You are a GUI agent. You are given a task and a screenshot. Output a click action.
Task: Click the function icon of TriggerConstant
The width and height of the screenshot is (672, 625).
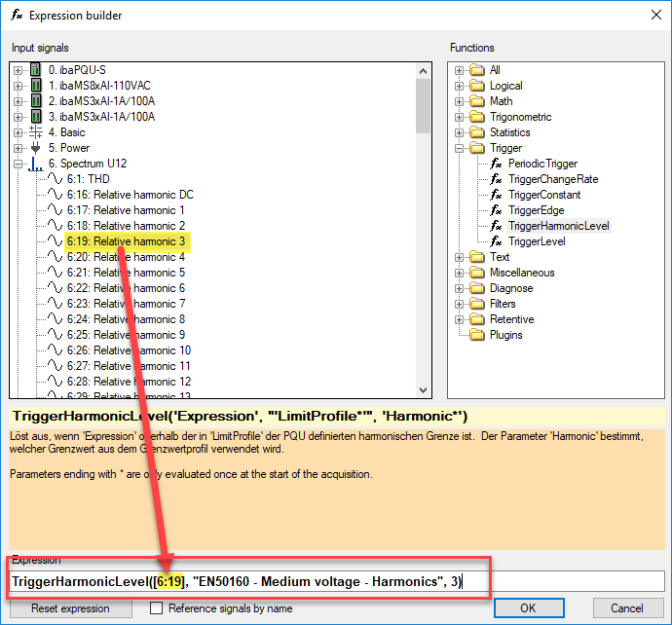497,195
